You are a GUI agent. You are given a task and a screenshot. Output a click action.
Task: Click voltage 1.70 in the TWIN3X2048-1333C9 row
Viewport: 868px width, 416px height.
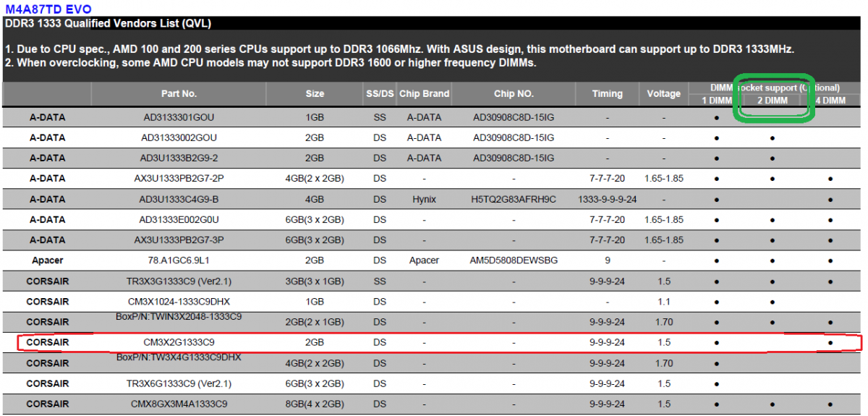[664, 322]
